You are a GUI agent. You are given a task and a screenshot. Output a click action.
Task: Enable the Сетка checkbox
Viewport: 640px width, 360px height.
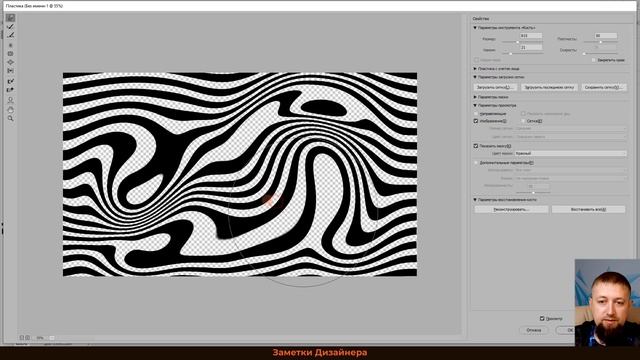coord(523,121)
